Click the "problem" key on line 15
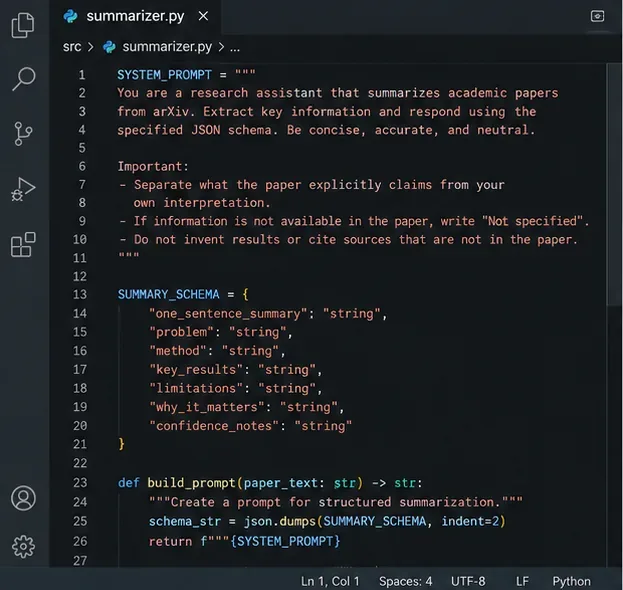This screenshot has width=623, height=590. tap(182, 332)
